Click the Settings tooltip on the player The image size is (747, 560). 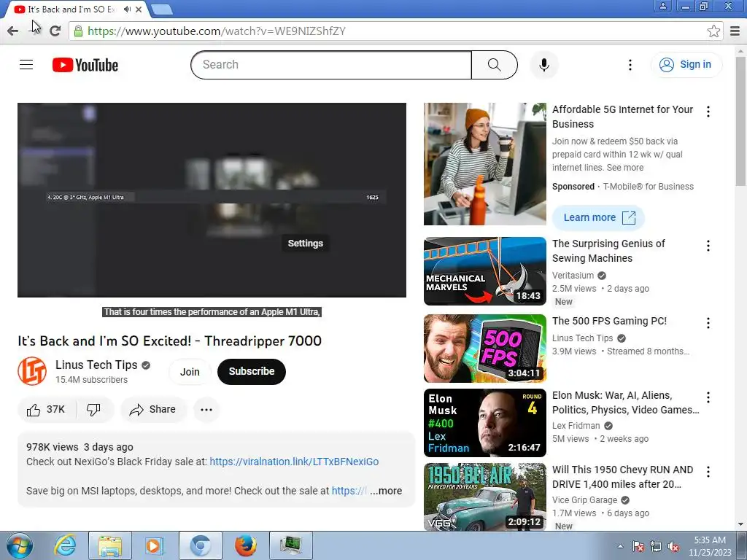[x=306, y=244]
